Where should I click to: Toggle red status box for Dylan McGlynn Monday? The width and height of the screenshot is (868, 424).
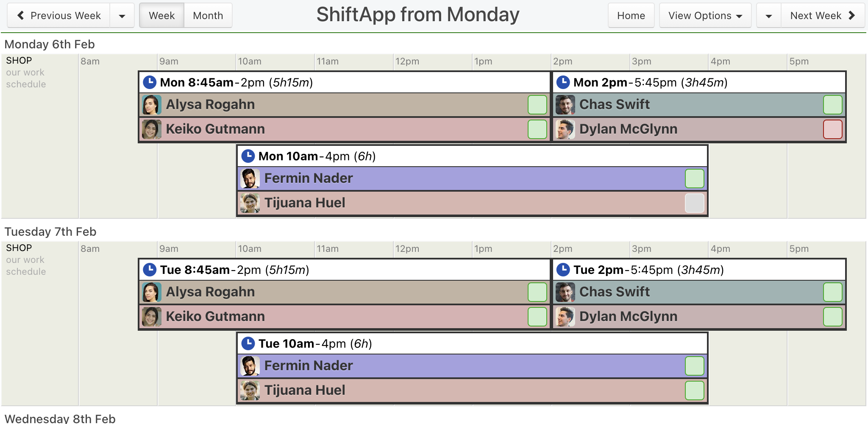pos(832,129)
